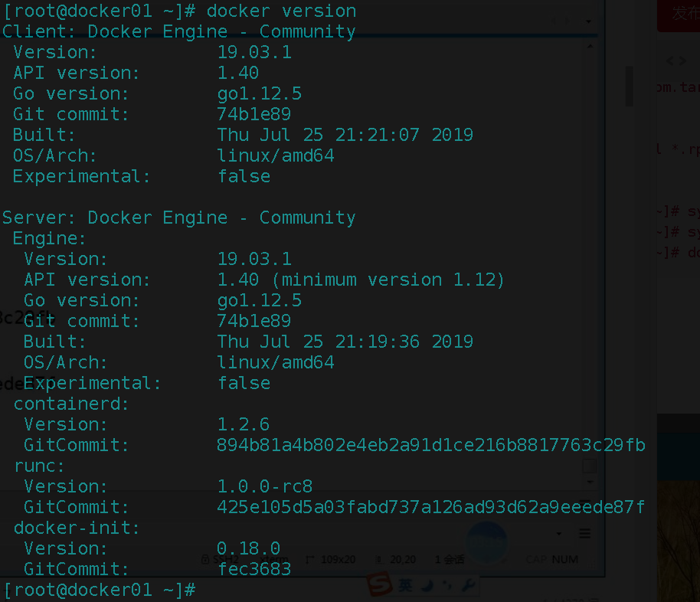Click the SSH2 lock status entry
Screen dimensions: 700x602
click(x=220, y=560)
